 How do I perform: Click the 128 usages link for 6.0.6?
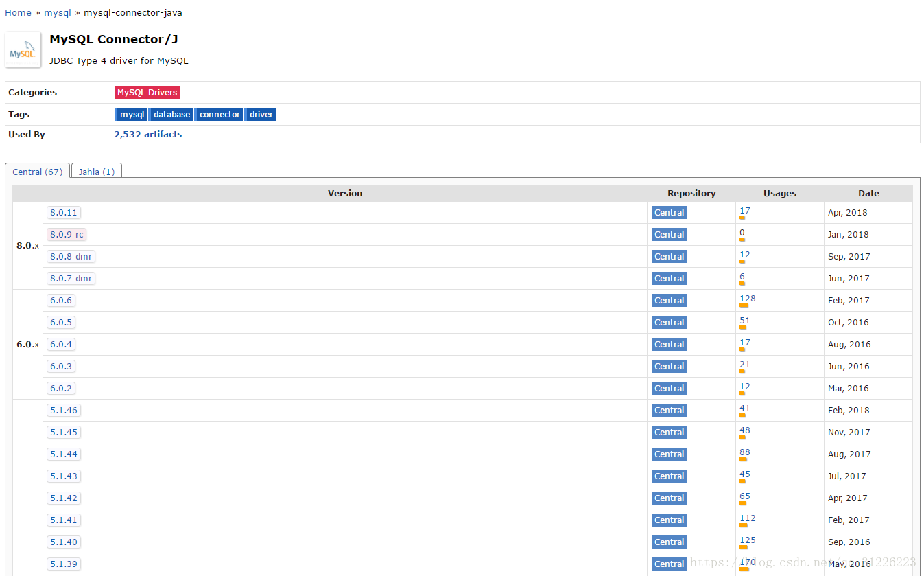[747, 298]
